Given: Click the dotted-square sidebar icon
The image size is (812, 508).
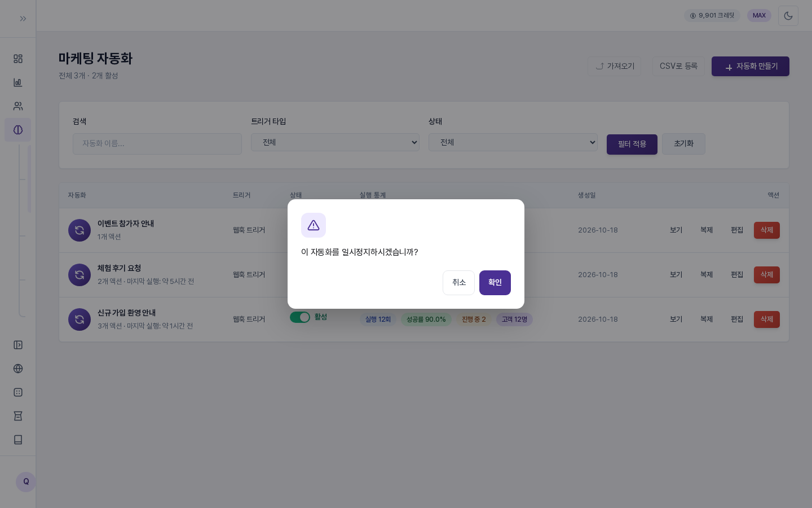Looking at the screenshot, I should tap(18, 392).
